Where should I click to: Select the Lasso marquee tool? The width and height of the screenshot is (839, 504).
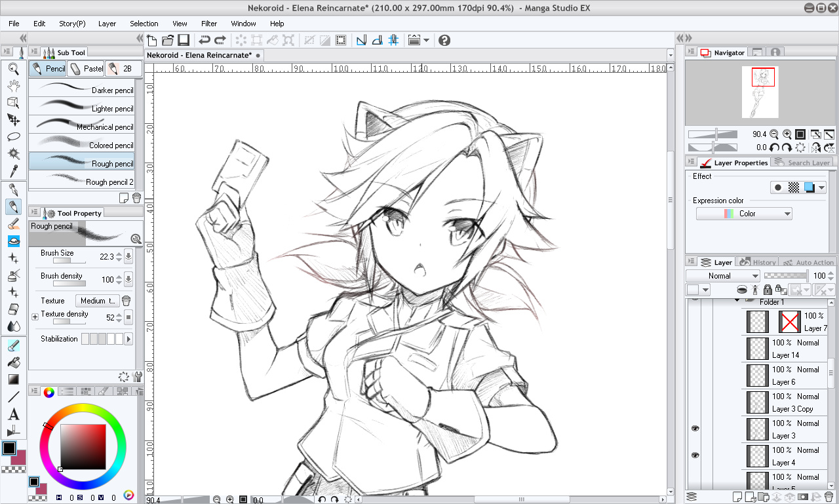click(x=13, y=136)
